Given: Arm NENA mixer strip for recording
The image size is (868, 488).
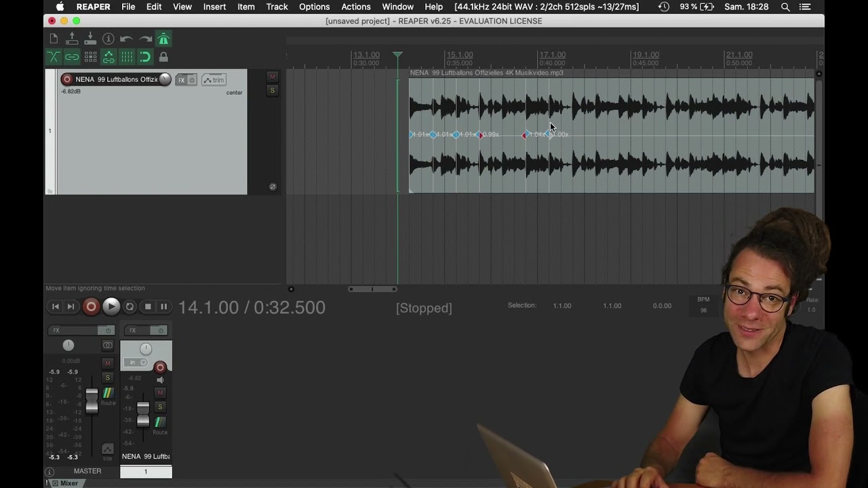Looking at the screenshot, I should click(160, 367).
